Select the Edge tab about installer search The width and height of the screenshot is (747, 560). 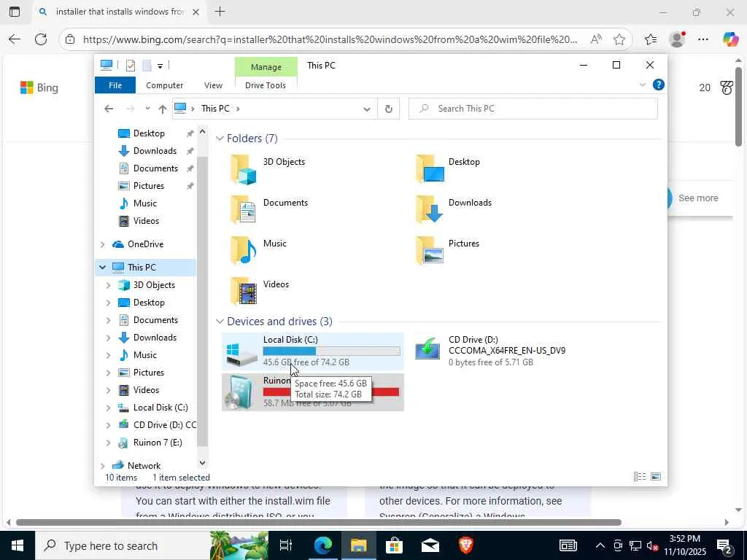coord(119,12)
